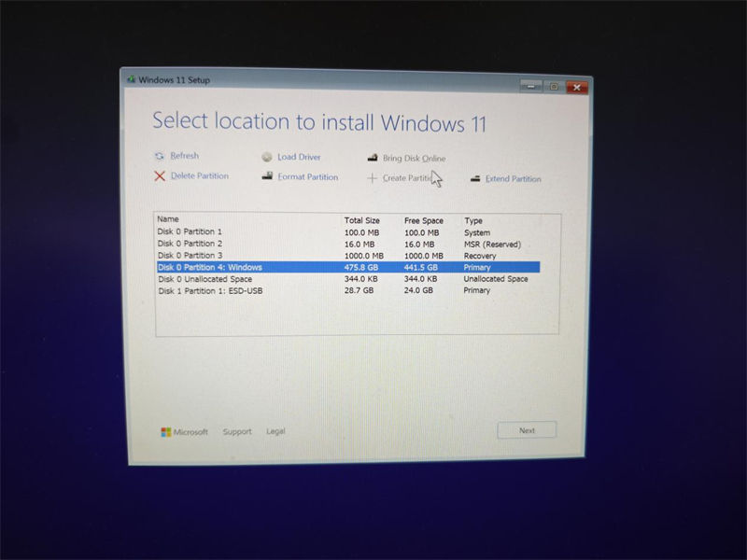Click the Recovery type cell

point(480,256)
